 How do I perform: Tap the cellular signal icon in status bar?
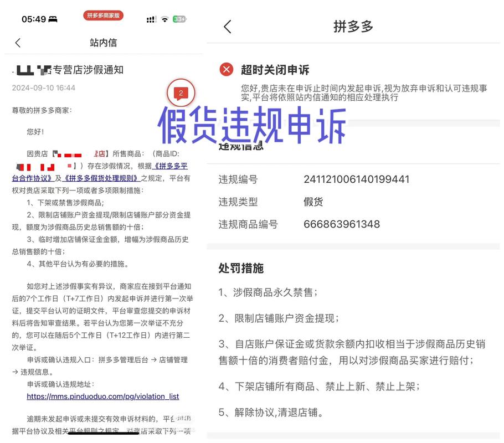[151, 19]
